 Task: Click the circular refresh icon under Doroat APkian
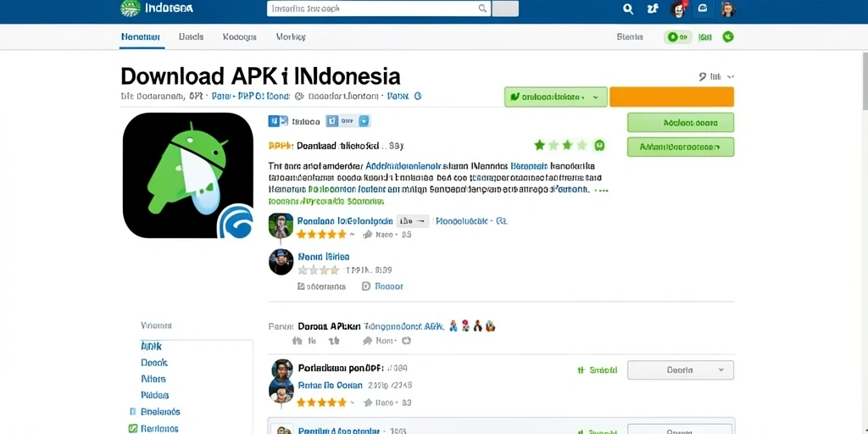[406, 341]
